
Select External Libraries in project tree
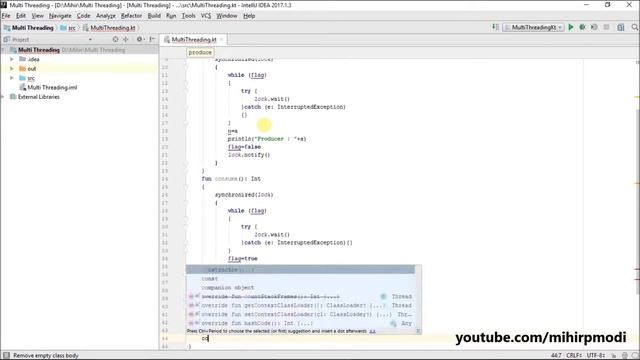tap(34, 97)
